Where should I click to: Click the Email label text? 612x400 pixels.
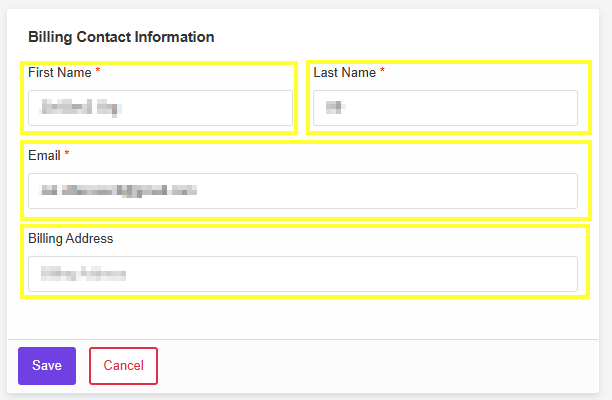click(x=44, y=155)
